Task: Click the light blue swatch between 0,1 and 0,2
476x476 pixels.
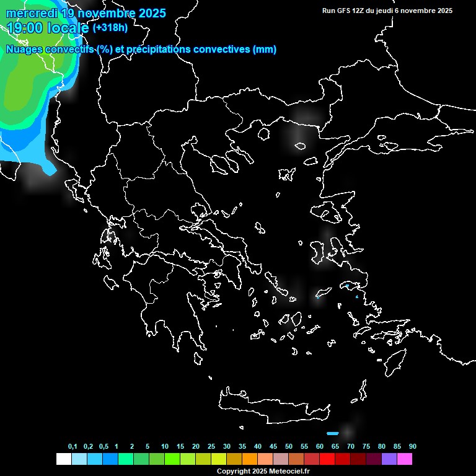Action: tap(79, 459)
